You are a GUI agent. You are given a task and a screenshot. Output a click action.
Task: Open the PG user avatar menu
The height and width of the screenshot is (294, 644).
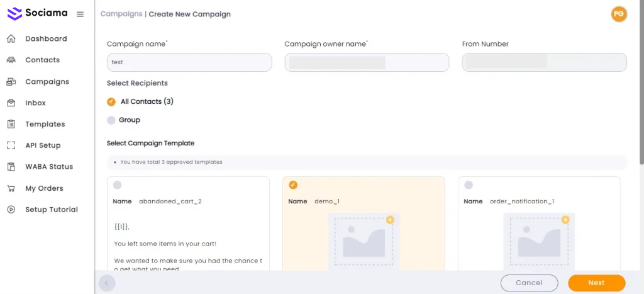pyautogui.click(x=619, y=14)
